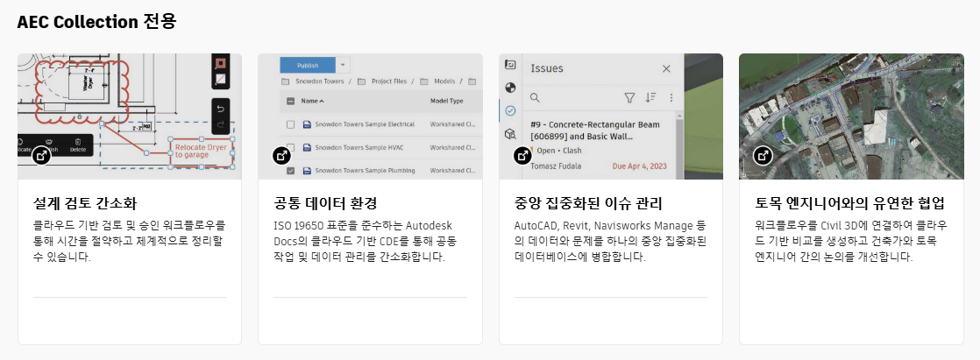Click the sort order icon in Issues
The width and height of the screenshot is (980, 360).
tap(650, 97)
